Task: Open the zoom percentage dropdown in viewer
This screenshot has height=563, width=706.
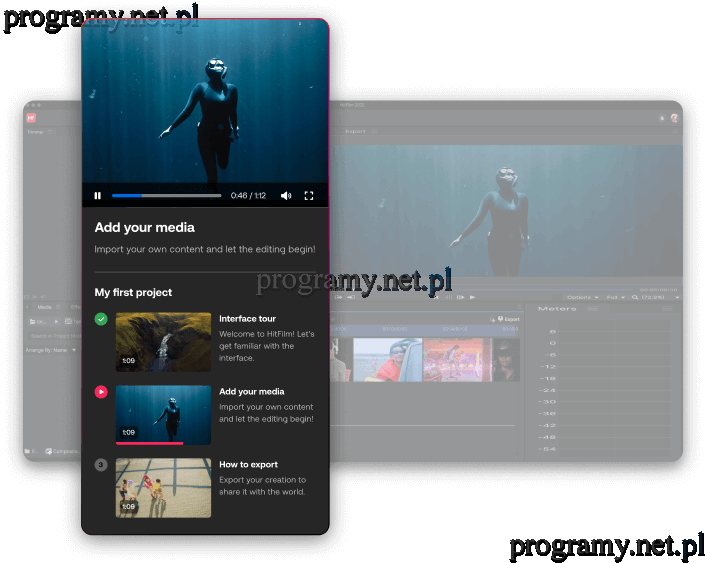Action: pos(656,297)
